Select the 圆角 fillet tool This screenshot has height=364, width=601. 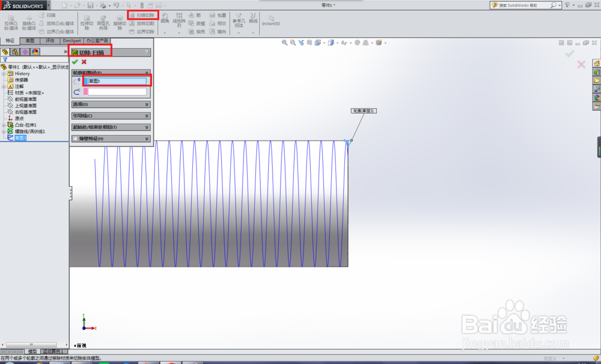tap(165, 19)
